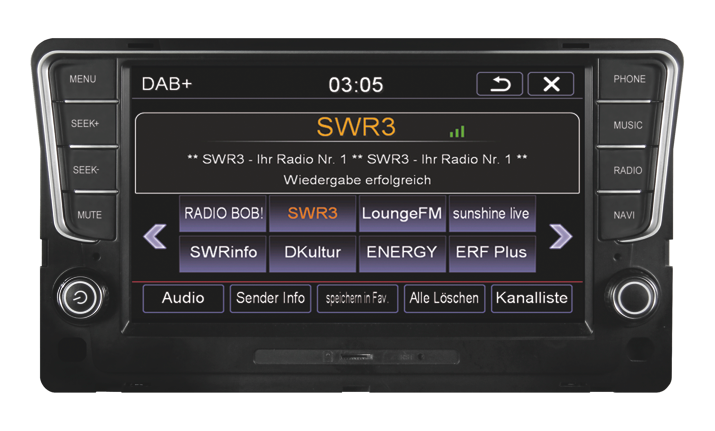This screenshot has height=431, width=715.
Task: Open the Kanalliste
Action: pos(532,298)
